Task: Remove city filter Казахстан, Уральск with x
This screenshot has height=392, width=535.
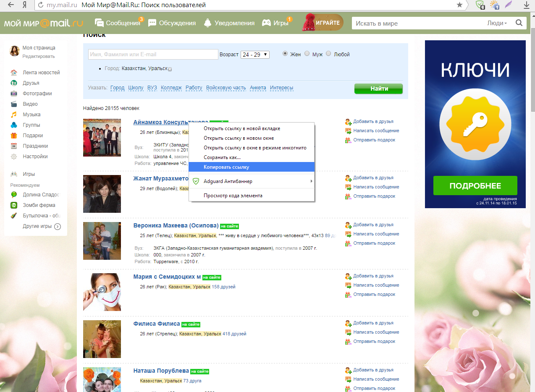Action: [x=170, y=69]
